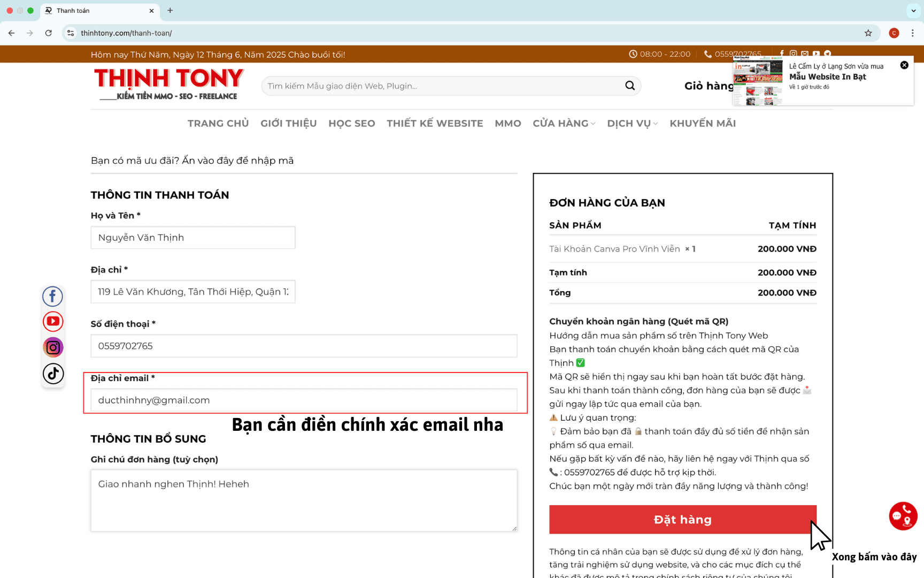Focus the website search input field
This screenshot has height=578, width=924.
pos(443,86)
